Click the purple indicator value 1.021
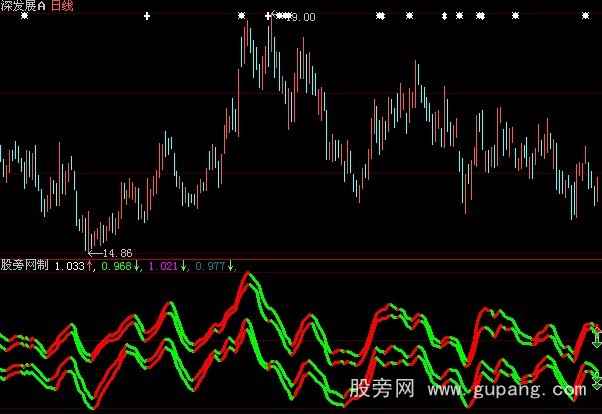Image resolution: width=602 pixels, height=414 pixels. pyautogui.click(x=163, y=266)
